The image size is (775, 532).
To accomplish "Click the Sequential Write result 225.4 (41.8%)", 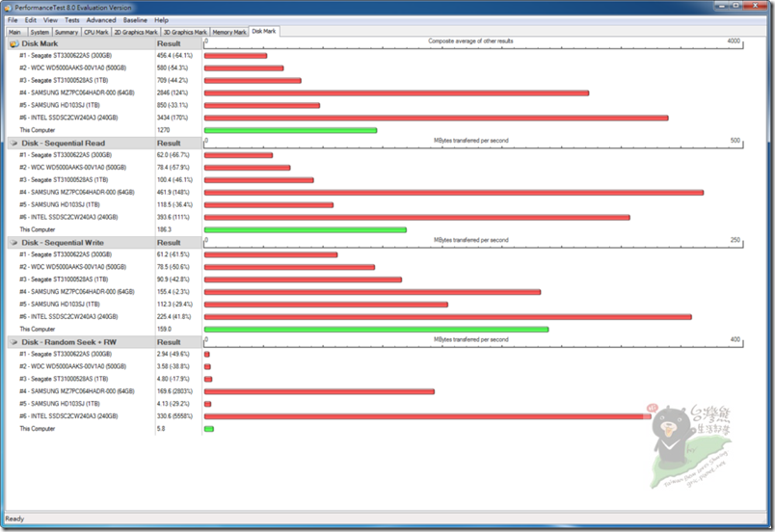I will (x=174, y=317).
